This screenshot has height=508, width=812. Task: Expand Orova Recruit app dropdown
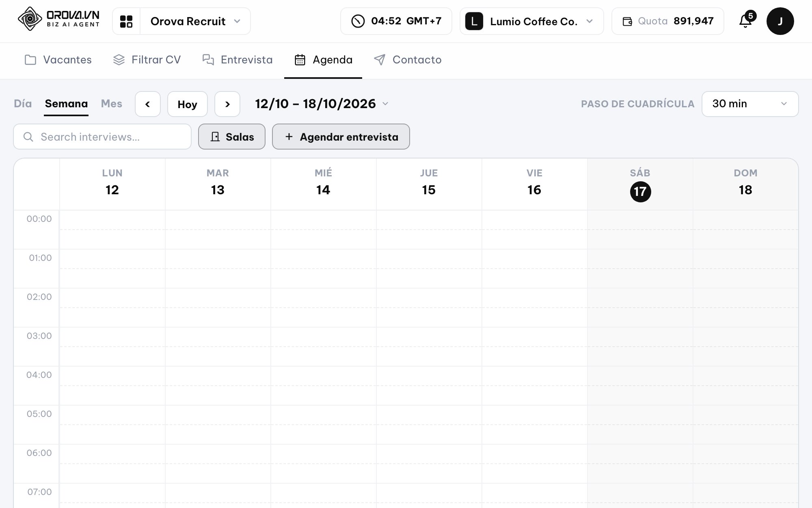coord(237,21)
